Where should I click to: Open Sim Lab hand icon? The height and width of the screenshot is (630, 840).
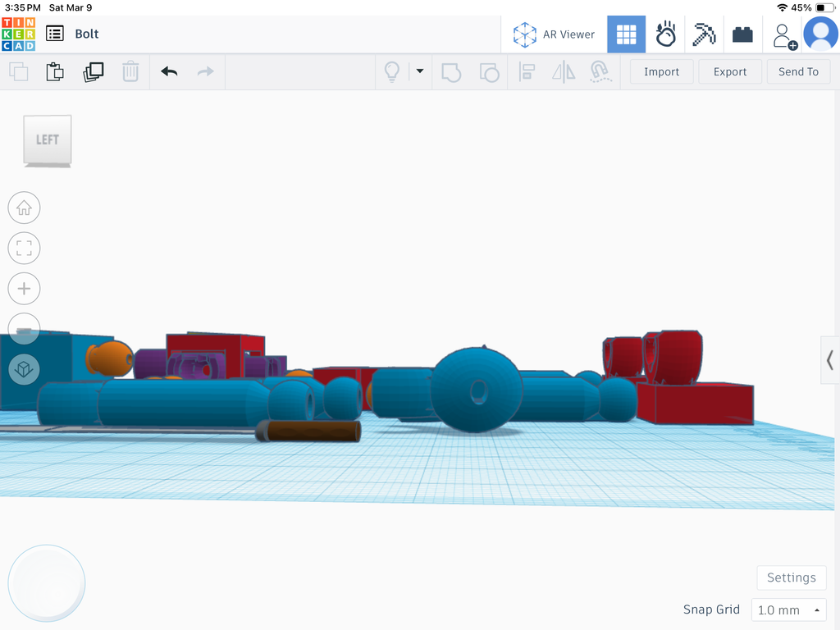pyautogui.click(x=665, y=34)
